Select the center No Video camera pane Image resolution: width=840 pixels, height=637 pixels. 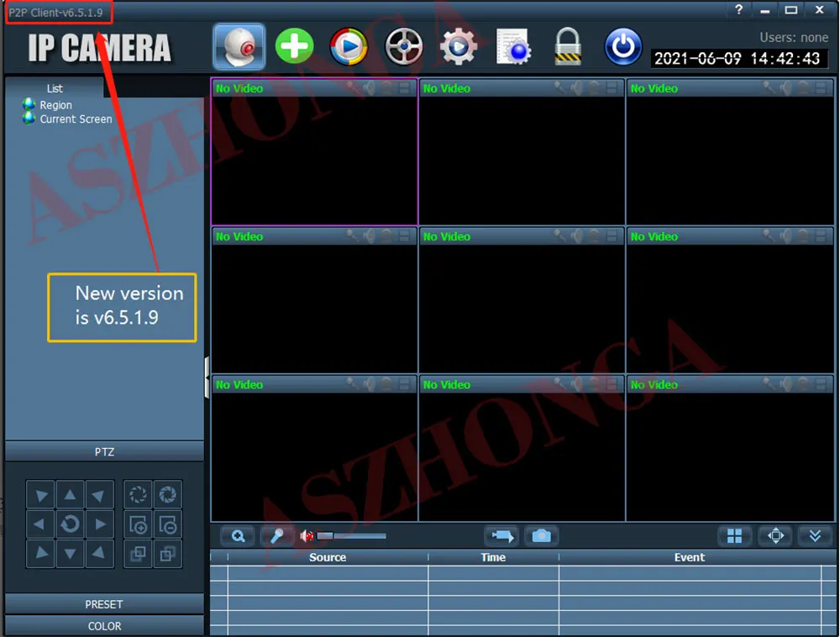(x=522, y=300)
